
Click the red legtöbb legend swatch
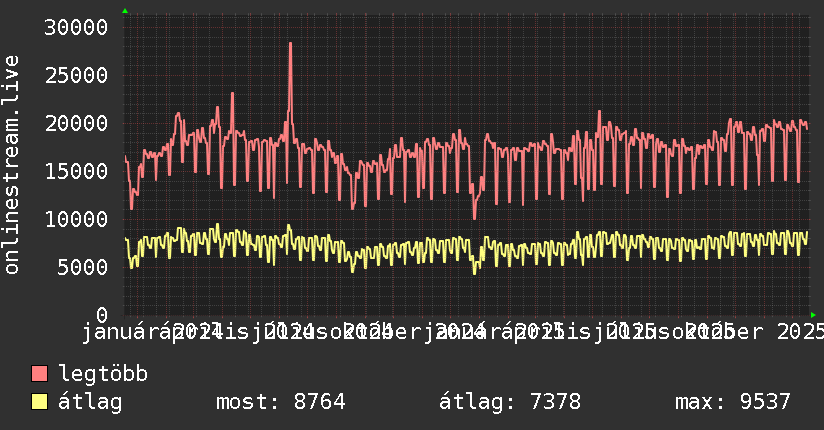pos(39,374)
